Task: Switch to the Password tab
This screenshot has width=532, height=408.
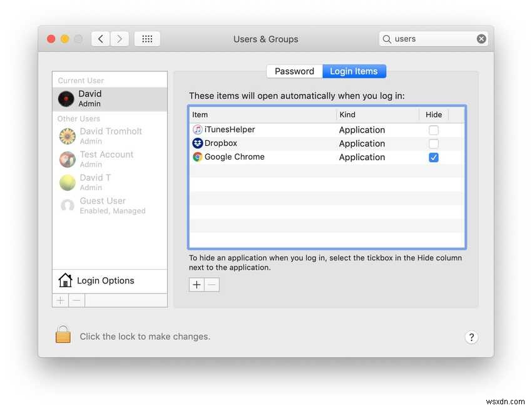Action: 295,71
